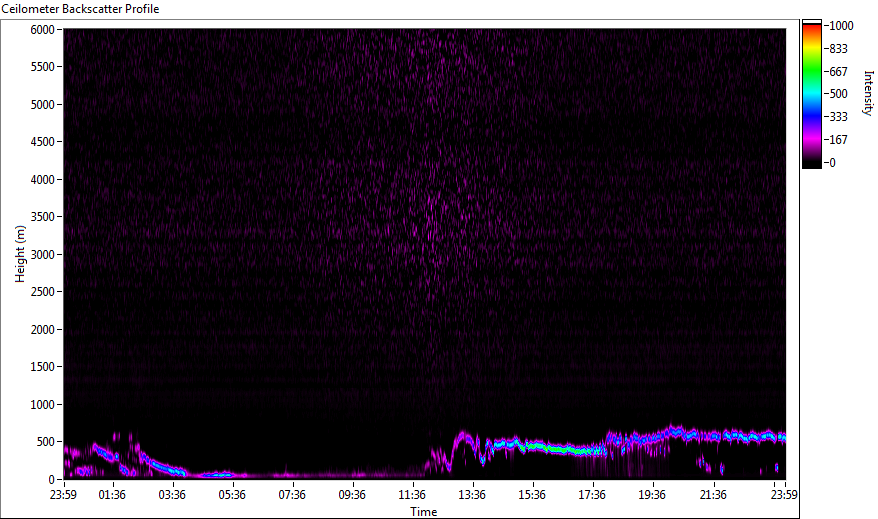Click the 2000 height tick label
The height and width of the screenshot is (519, 878).
click(43, 330)
